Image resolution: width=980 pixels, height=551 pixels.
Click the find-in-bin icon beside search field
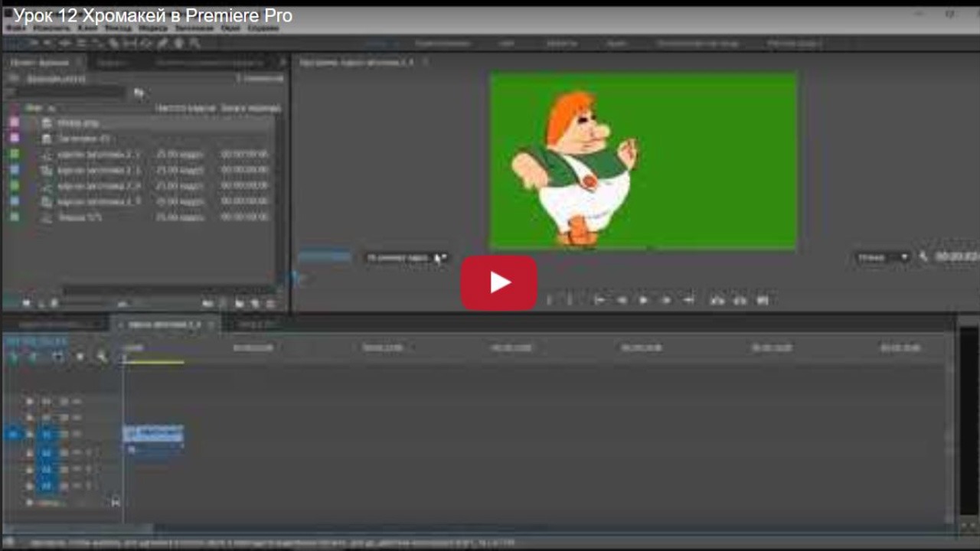tap(139, 93)
